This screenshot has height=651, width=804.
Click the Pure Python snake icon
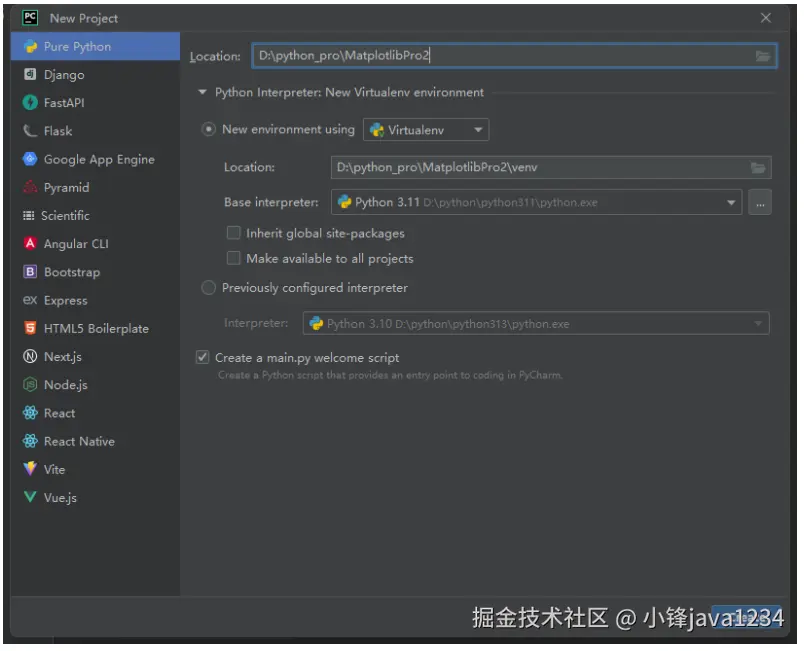31,47
